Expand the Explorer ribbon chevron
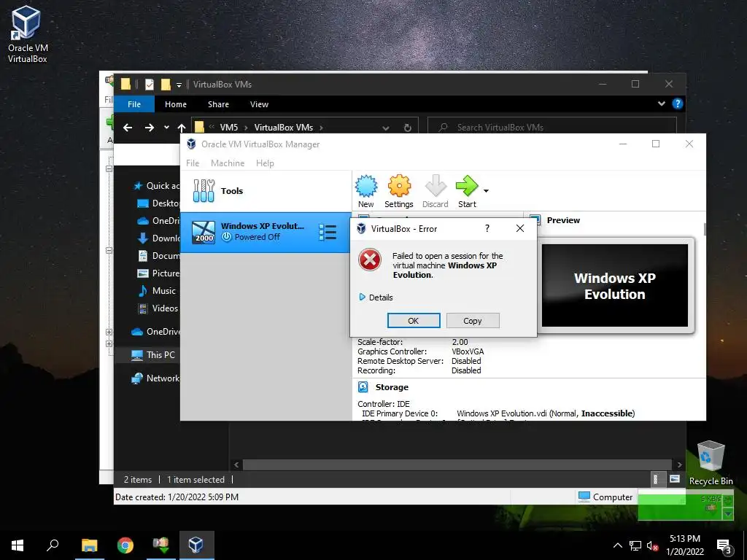Image resolution: width=747 pixels, height=560 pixels. (661, 104)
